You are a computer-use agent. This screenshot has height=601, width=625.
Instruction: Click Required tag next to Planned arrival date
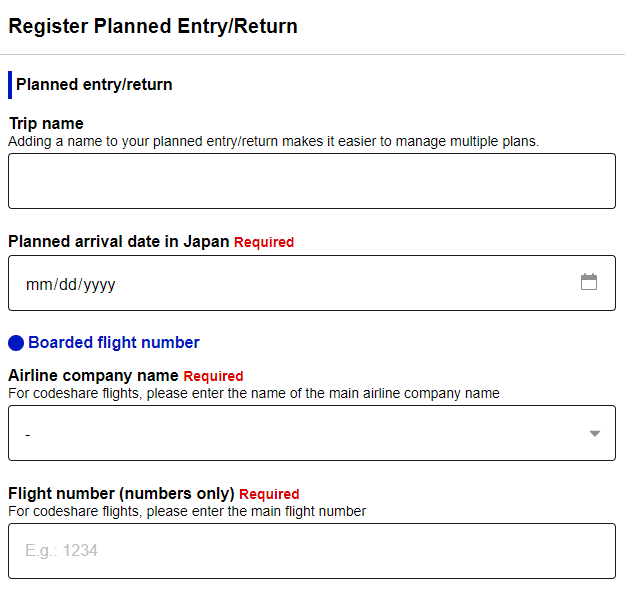[x=264, y=242]
